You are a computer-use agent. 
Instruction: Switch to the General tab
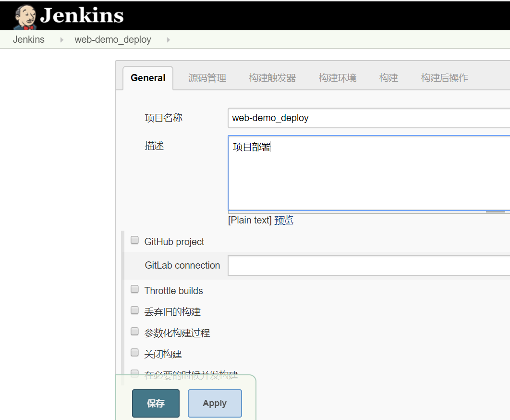click(148, 78)
